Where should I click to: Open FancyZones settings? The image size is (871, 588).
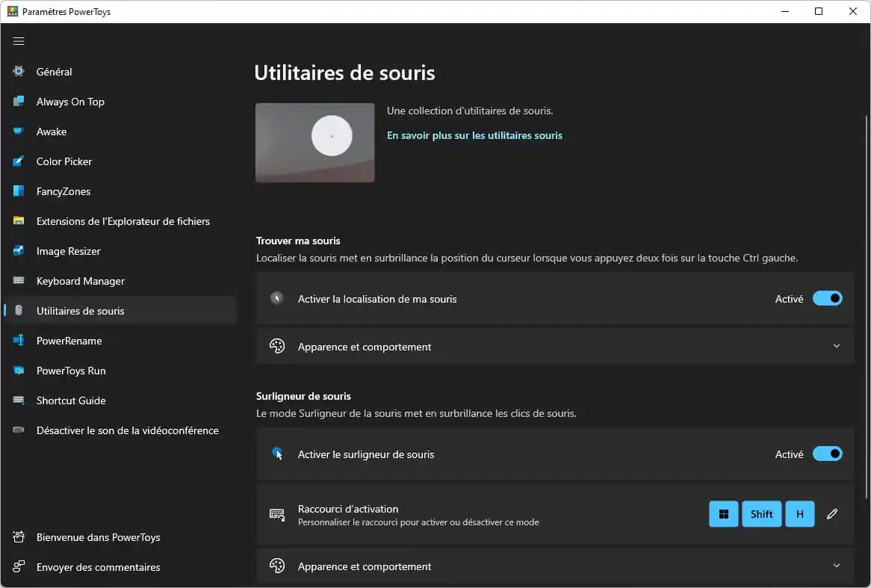[x=120, y=191]
